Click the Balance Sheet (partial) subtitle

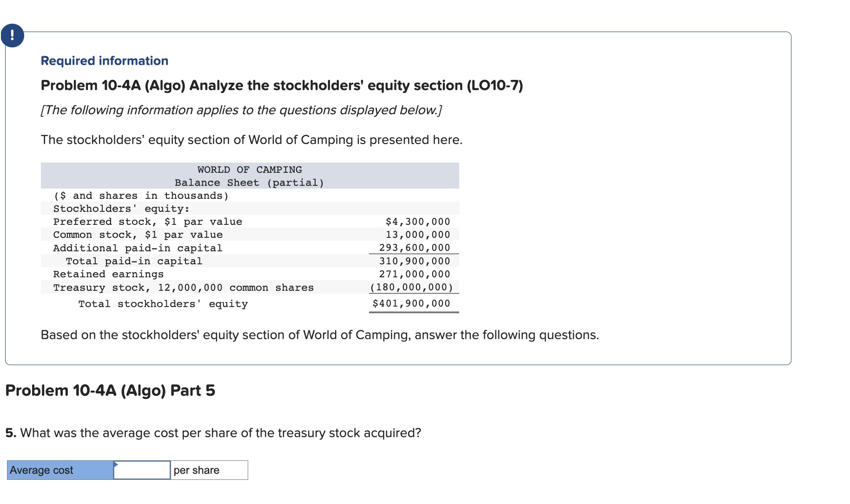pos(250,182)
